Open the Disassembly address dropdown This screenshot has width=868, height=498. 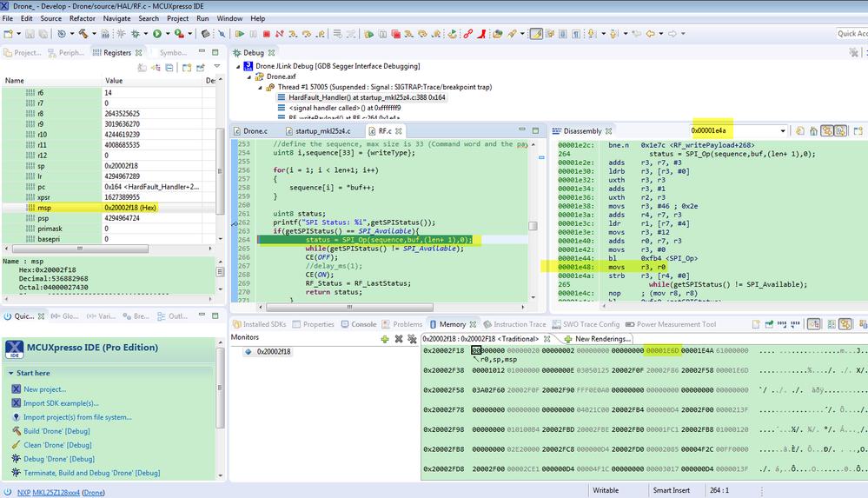(783, 131)
